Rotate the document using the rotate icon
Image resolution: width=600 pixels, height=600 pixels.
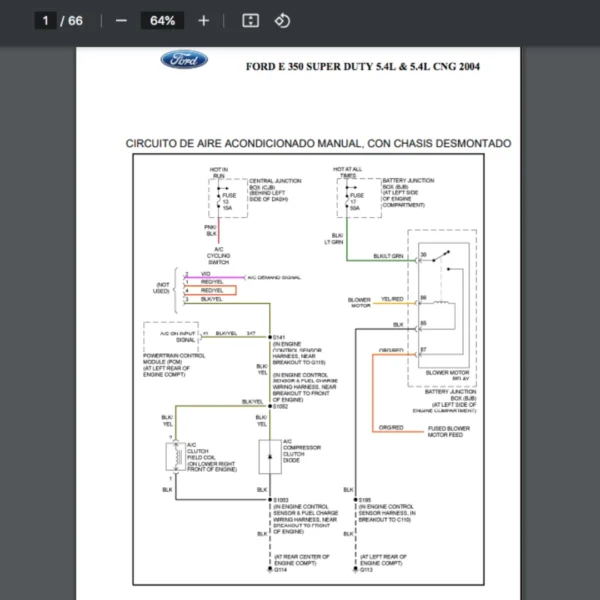coord(282,20)
